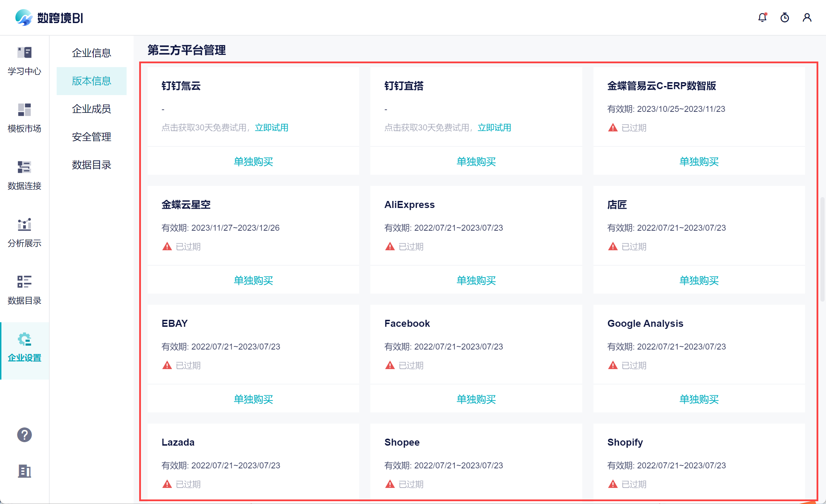Click the help question mark icon
The height and width of the screenshot is (504, 826).
click(24, 435)
